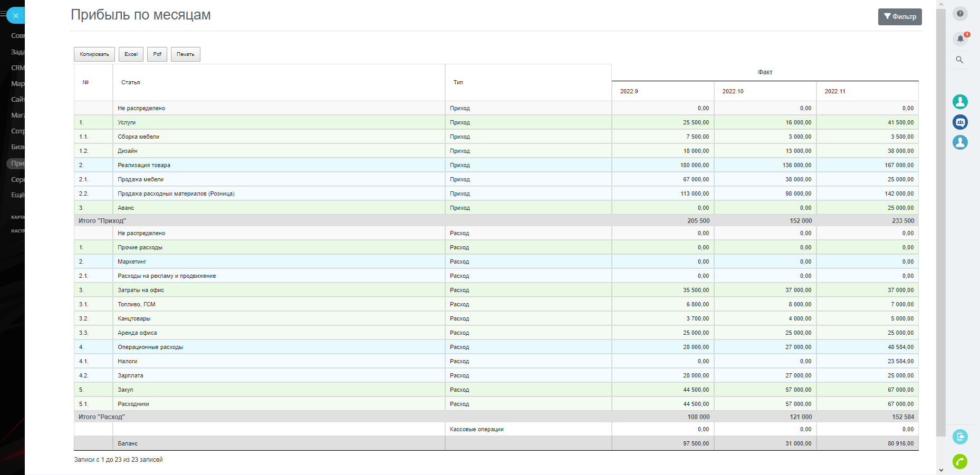Click the light-blue user avatar below group chat
980x475 pixels.
960,142
